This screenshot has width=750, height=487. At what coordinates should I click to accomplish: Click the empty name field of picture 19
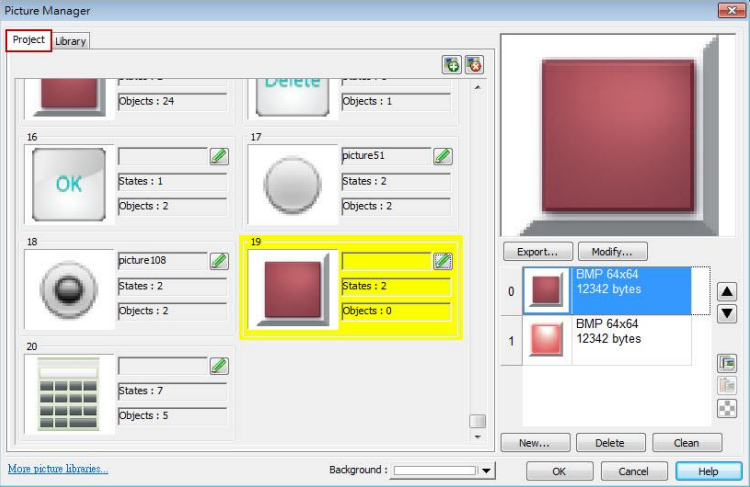(x=386, y=261)
